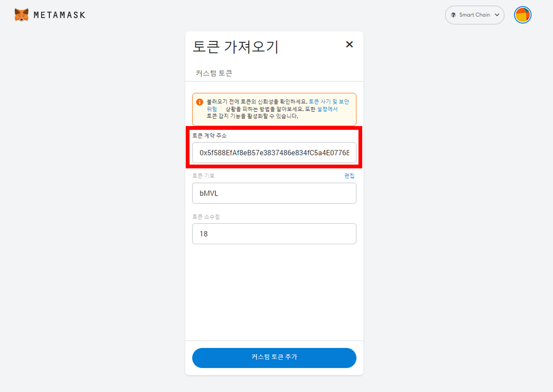
Task: Expand the network list chevron arrow
Action: click(497, 15)
